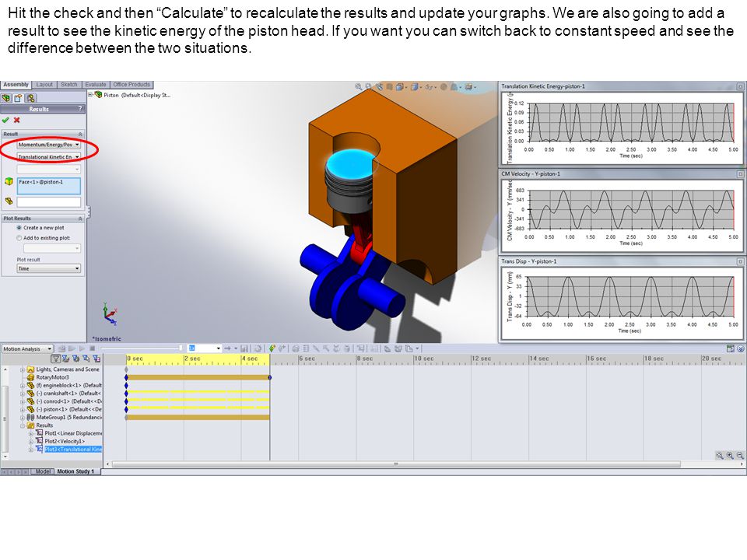747x560 pixels.
Task: Open the ConfigurationManager tab icon
Action: (30, 98)
